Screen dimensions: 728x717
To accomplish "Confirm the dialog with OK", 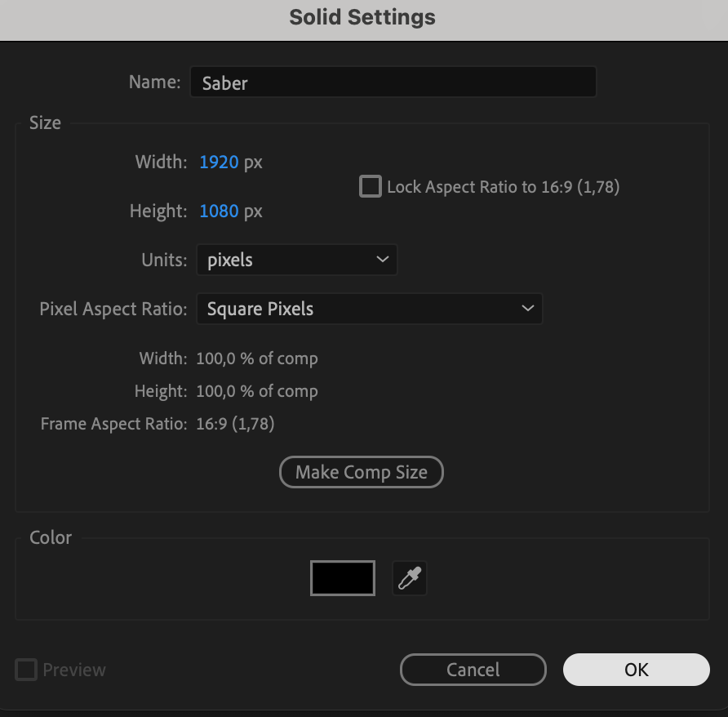I will click(x=636, y=670).
